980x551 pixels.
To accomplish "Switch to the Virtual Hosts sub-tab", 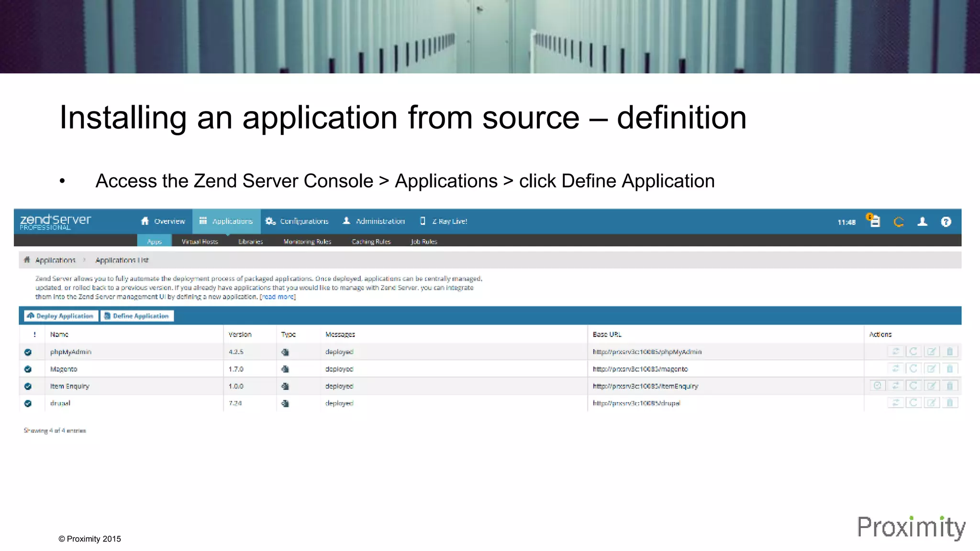I will 200,242.
